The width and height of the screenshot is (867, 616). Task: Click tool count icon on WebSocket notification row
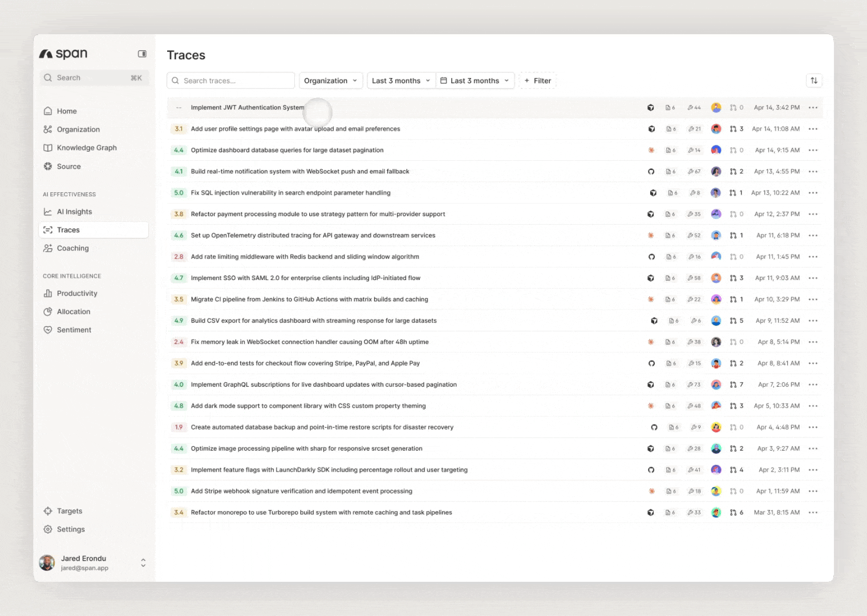[x=690, y=172]
